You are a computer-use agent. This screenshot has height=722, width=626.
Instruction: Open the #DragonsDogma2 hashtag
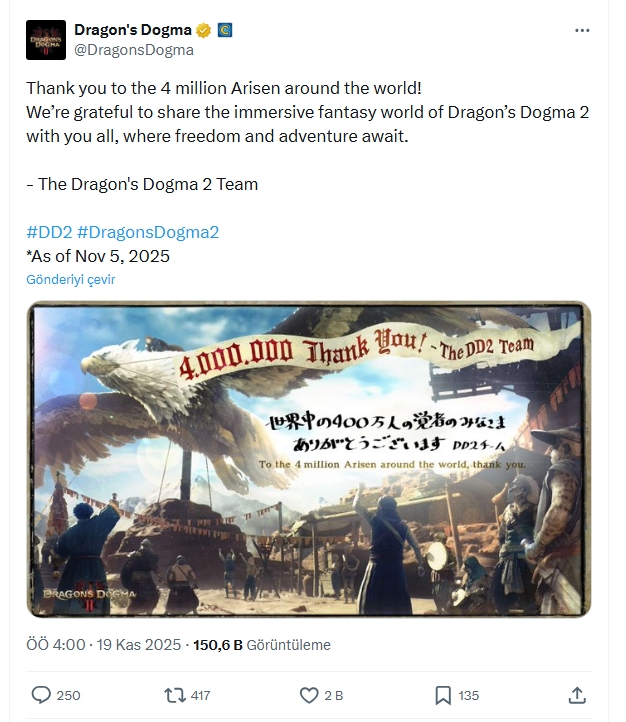point(148,232)
